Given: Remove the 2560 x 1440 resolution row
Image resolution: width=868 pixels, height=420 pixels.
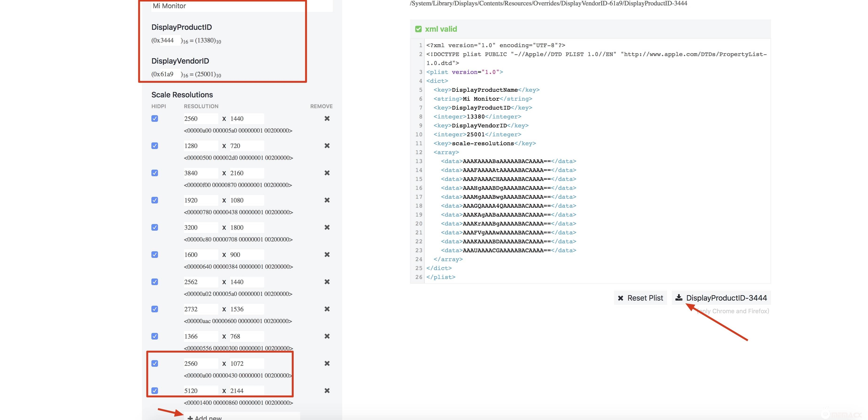Looking at the screenshot, I should pyautogui.click(x=326, y=118).
